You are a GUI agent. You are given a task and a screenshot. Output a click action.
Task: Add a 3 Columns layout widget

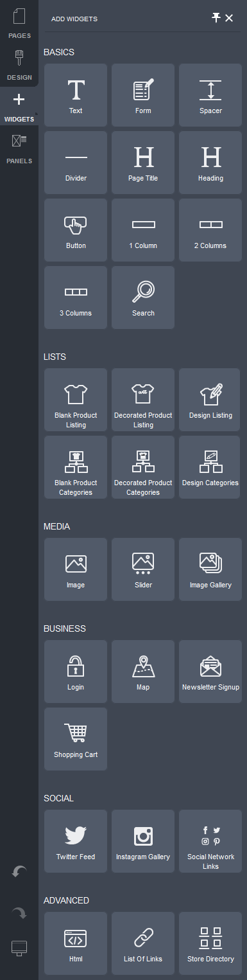point(76,298)
